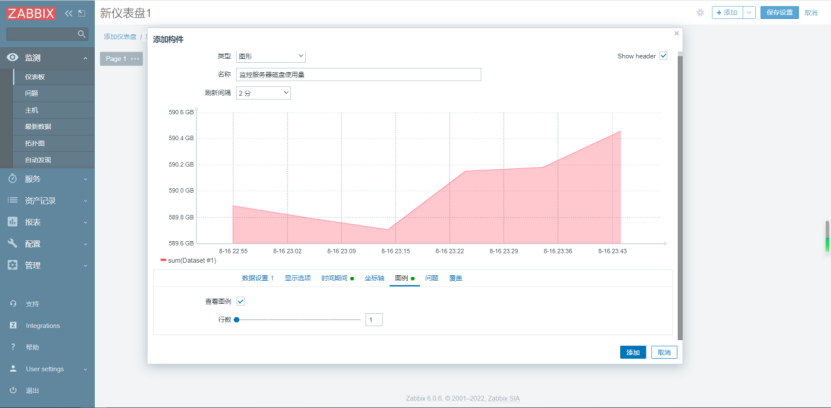Click the dialog vertical scrollbar
Image resolution: width=831 pixels, height=408 pixels.
(680, 196)
